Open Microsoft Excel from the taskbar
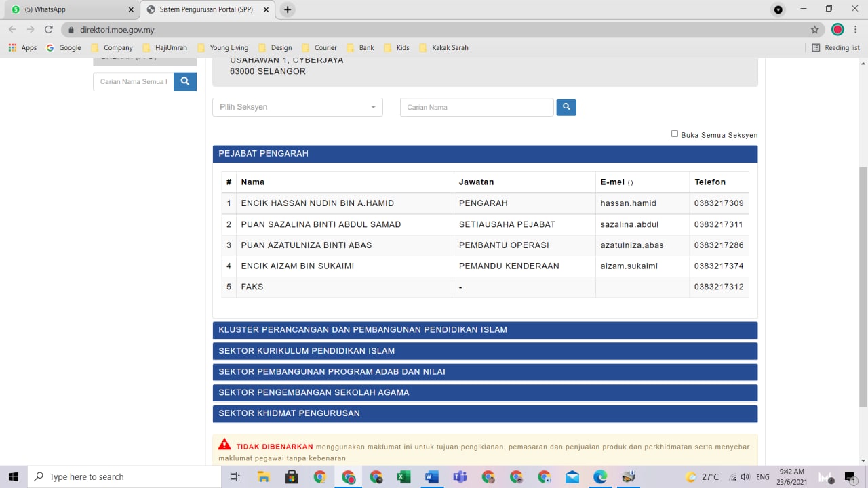868x488 pixels. tap(403, 477)
